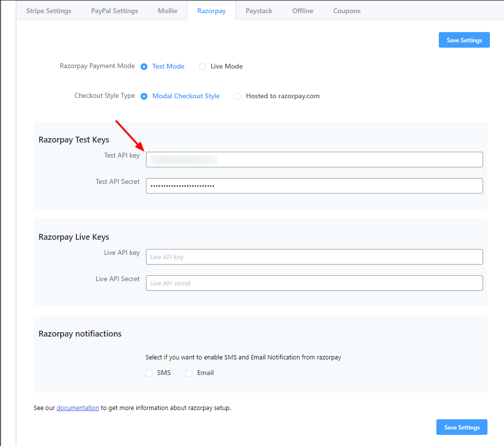
Task: Click the top Save Settings button
Action: [x=464, y=40]
